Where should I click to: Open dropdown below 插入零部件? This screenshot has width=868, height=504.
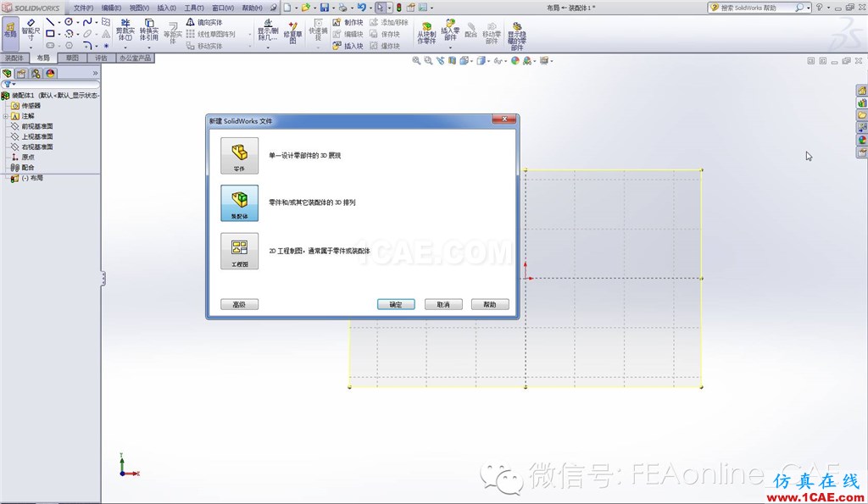(x=450, y=47)
